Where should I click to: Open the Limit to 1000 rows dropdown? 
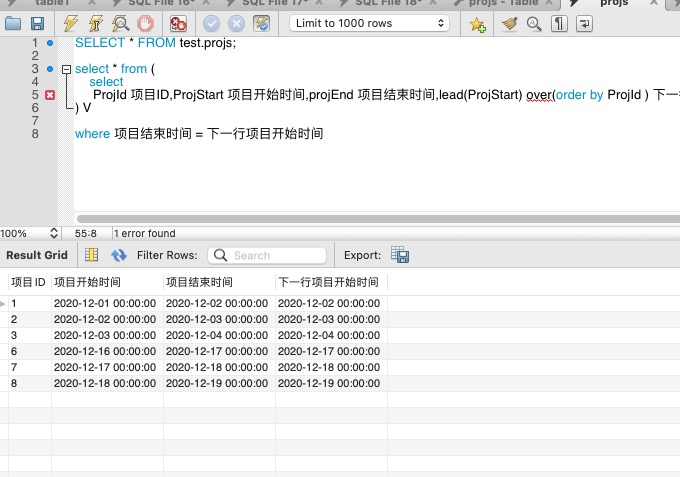coord(369,23)
